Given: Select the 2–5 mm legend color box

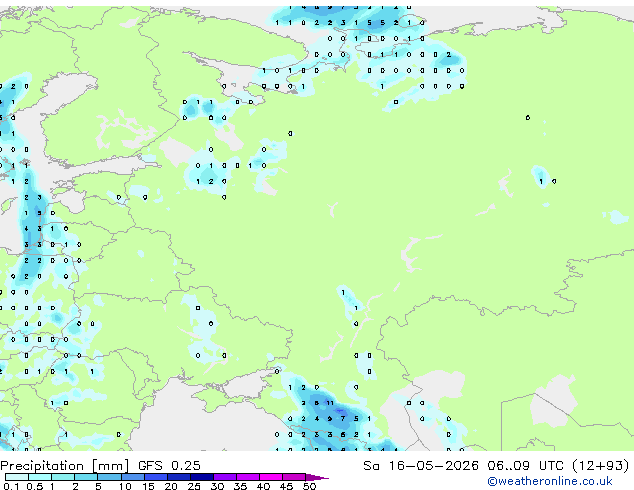Looking at the screenshot, I should [86, 477].
